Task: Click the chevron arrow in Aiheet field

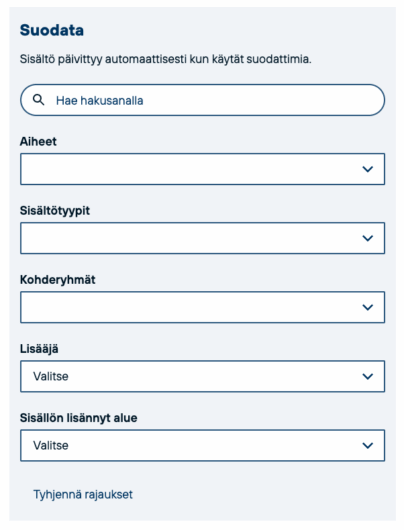Action: [x=367, y=169]
